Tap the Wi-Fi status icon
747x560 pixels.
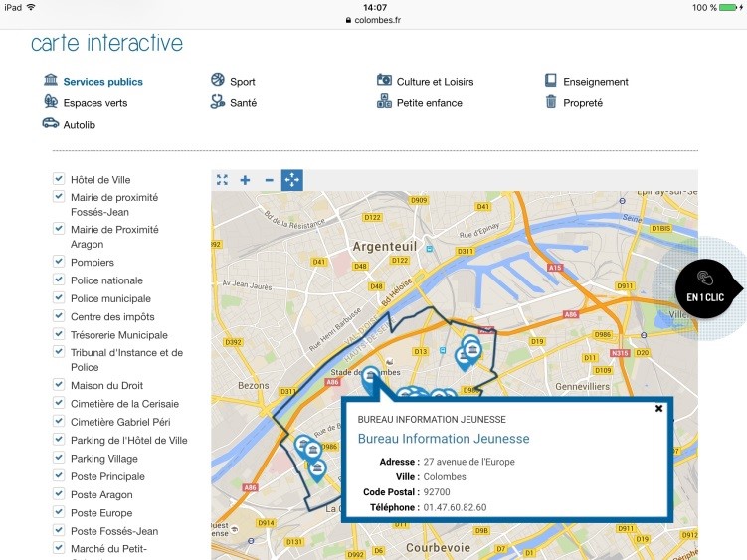[x=31, y=7]
